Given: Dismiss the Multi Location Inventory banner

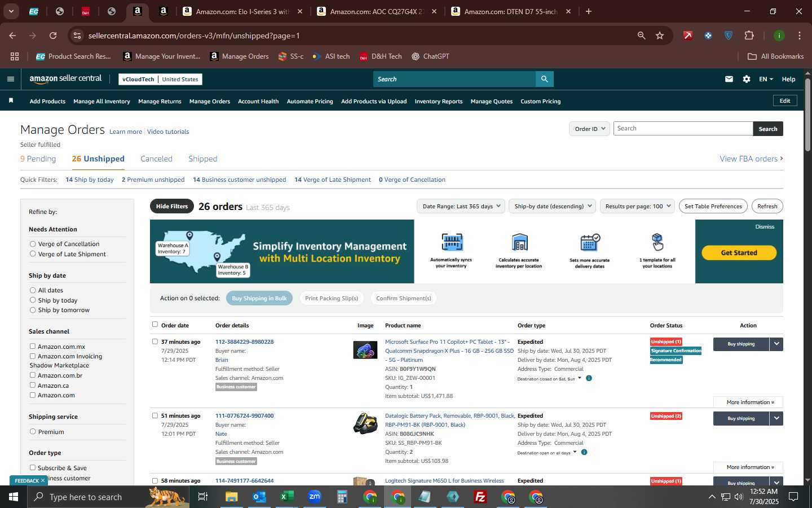Looking at the screenshot, I should point(765,227).
